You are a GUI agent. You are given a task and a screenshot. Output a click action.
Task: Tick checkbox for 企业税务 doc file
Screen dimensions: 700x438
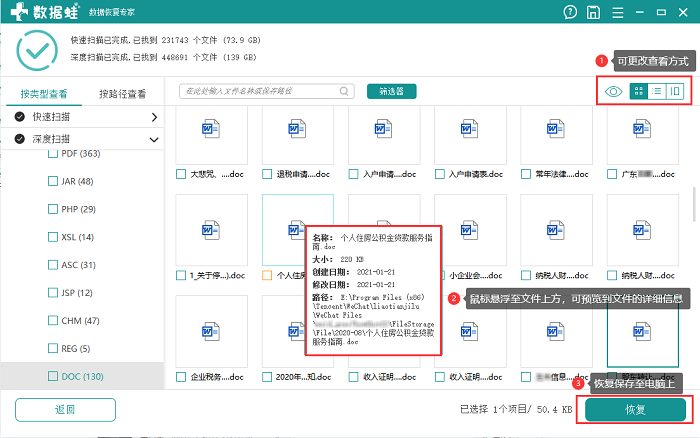pyautogui.click(x=181, y=377)
